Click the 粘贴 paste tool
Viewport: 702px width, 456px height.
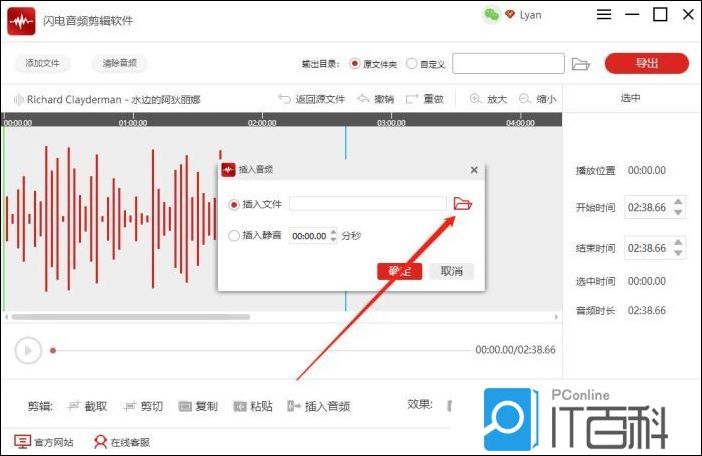click(253, 406)
